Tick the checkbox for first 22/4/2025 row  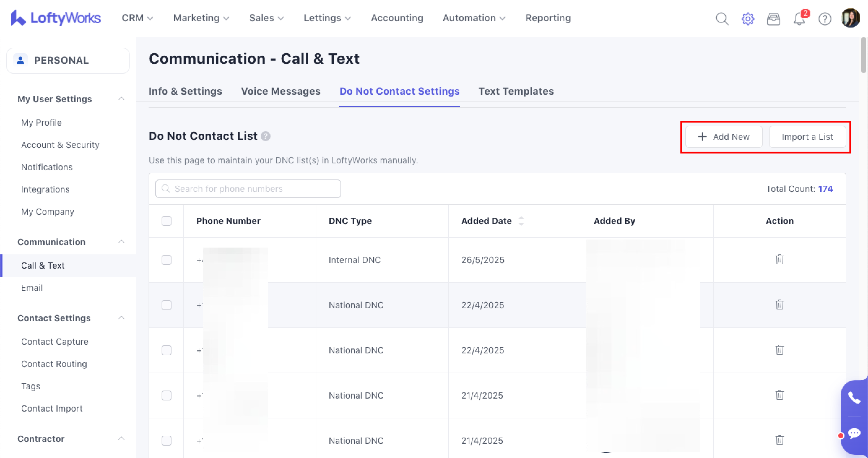click(167, 305)
